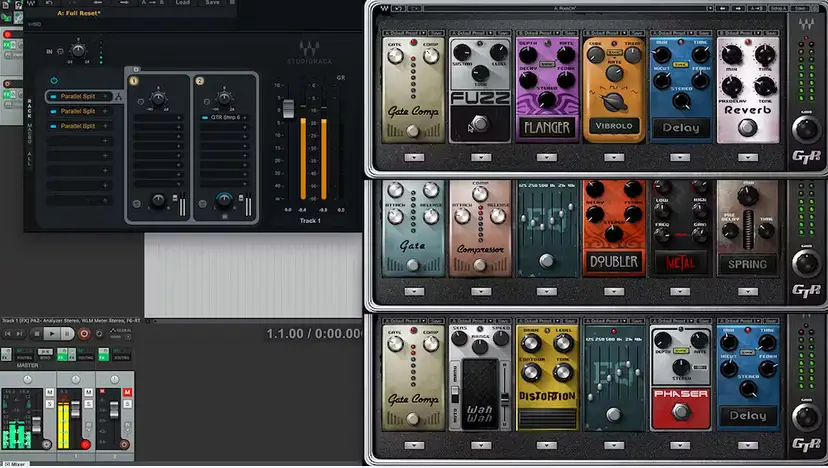Open pedal menu below Fuzz

click(x=481, y=157)
